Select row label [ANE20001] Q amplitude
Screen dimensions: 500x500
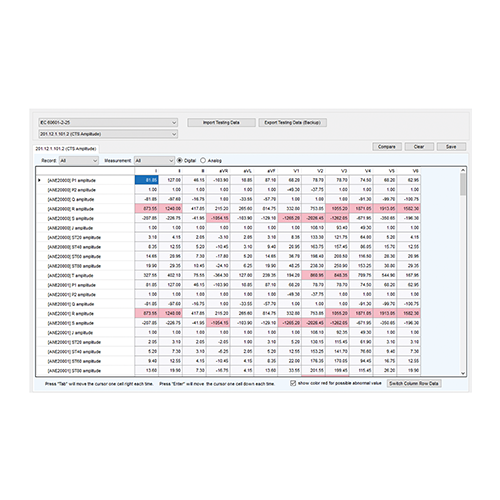point(71,304)
